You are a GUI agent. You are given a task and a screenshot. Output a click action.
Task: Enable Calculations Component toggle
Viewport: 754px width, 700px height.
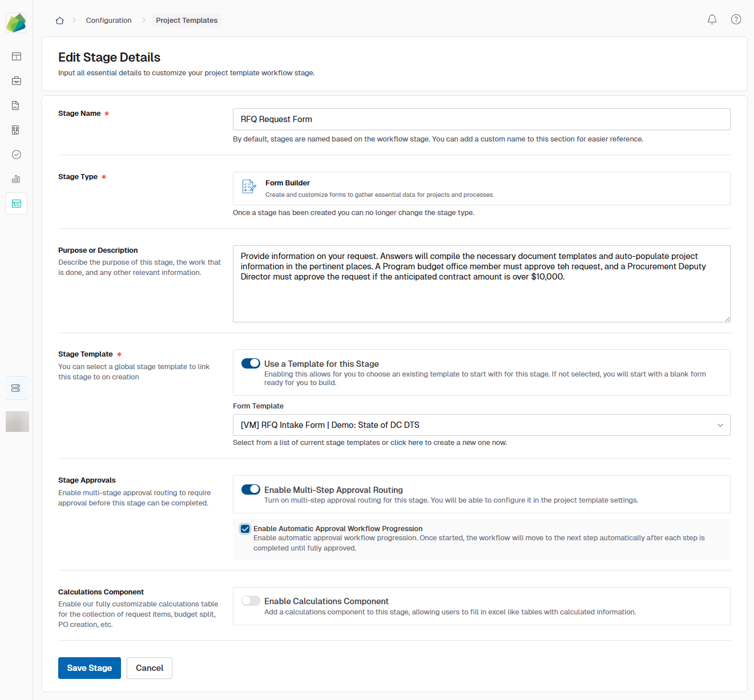coord(251,601)
